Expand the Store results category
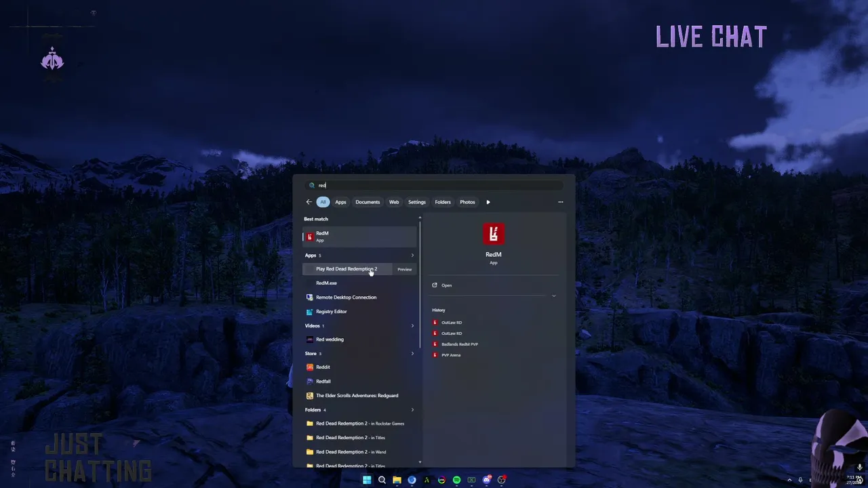The image size is (868, 488). click(x=412, y=354)
